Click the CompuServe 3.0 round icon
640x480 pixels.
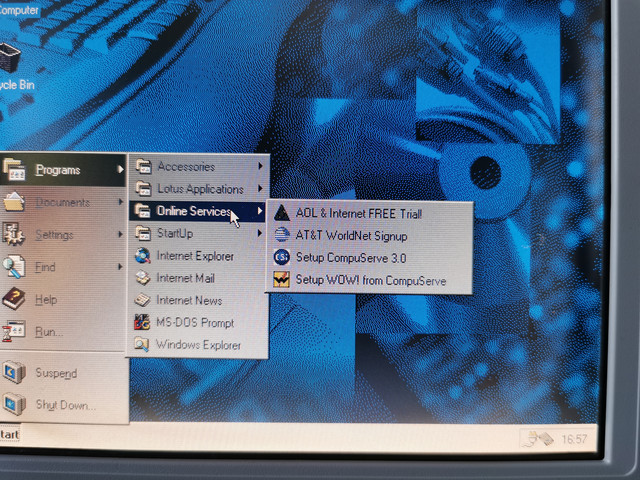(x=282, y=257)
